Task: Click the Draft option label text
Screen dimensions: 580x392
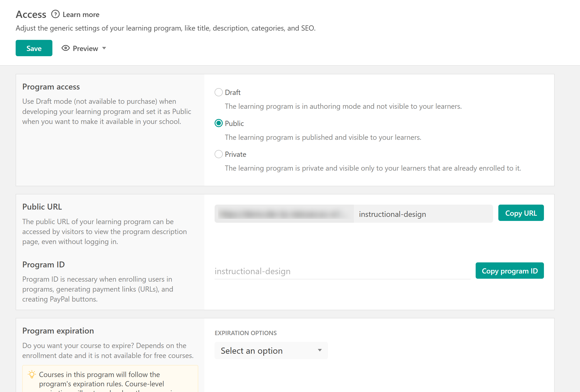Action: coord(232,92)
